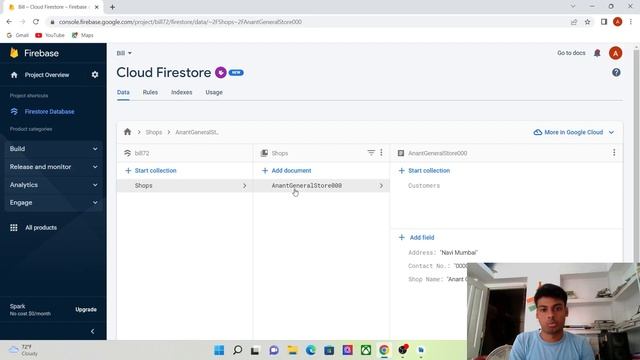Expand the Analytics category
This screenshot has height=360, width=640.
pyautogui.click(x=53, y=185)
